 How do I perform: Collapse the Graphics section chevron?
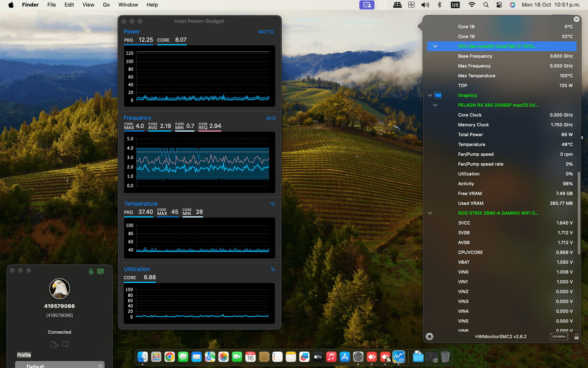[x=430, y=95]
